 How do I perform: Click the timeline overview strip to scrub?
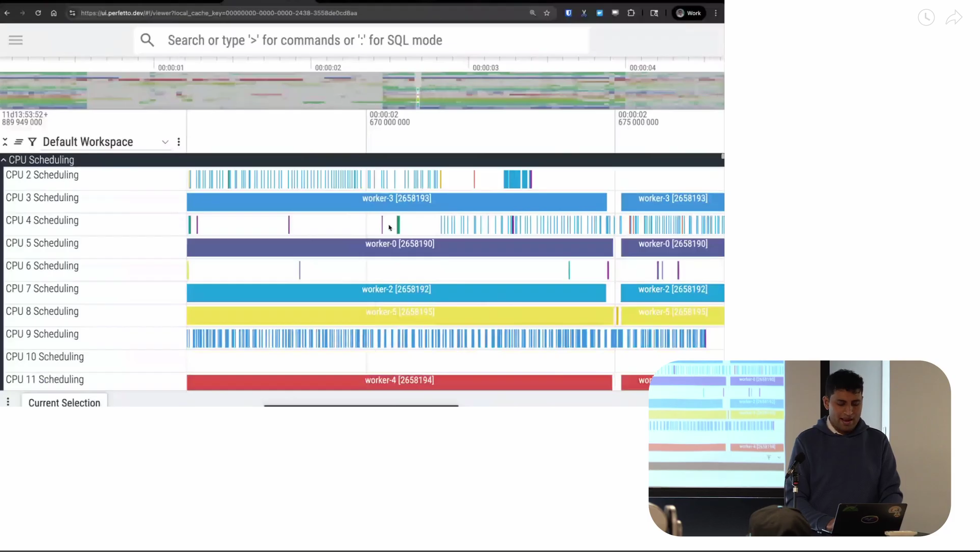pos(358,92)
